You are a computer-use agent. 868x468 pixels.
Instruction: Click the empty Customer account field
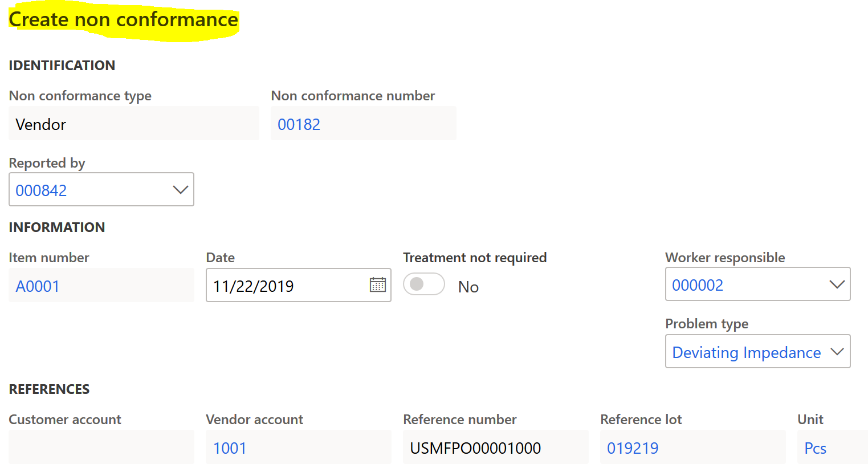(x=101, y=447)
